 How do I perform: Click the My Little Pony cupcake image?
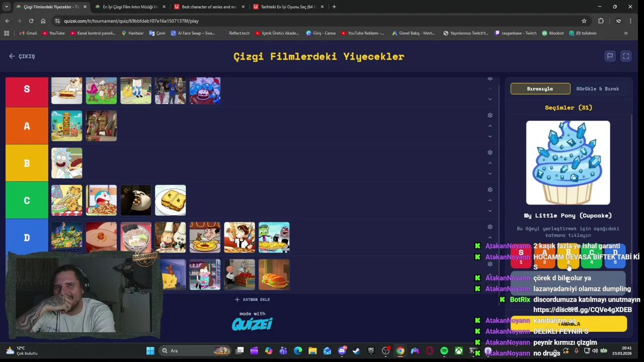[568, 163]
